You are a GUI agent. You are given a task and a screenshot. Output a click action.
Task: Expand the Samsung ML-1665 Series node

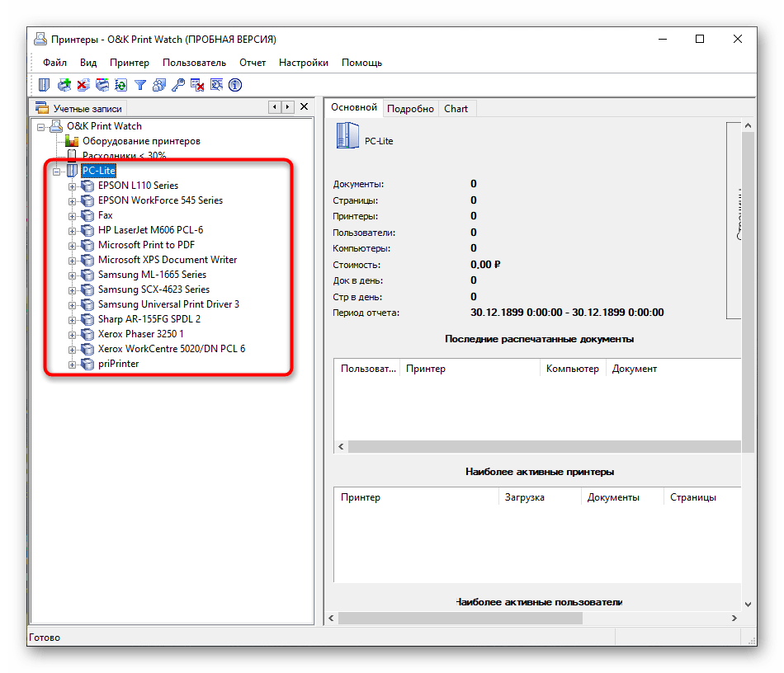point(72,275)
